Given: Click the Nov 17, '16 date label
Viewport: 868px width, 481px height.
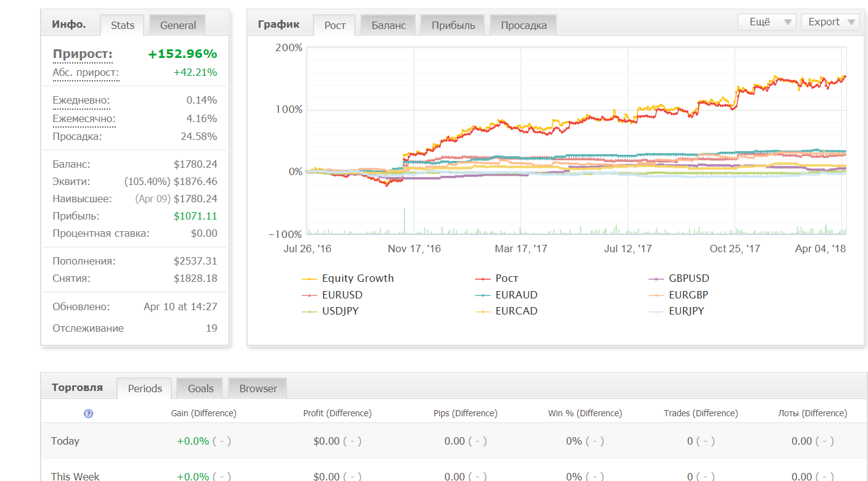Looking at the screenshot, I should pos(414,249).
